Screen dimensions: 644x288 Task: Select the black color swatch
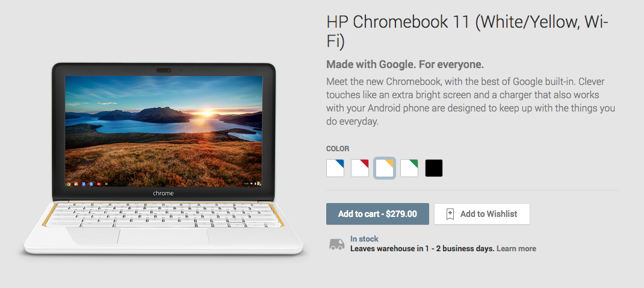coord(434,168)
